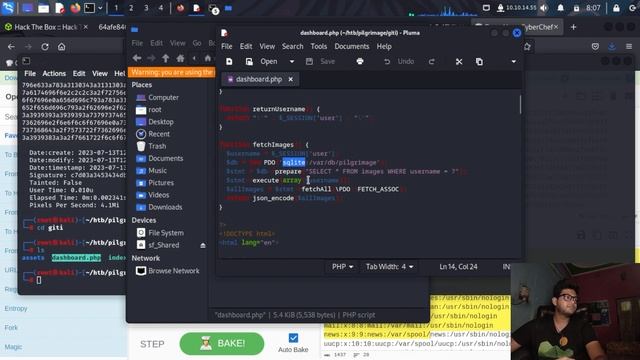Click the Firefox bookmark star icon

[527, 47]
